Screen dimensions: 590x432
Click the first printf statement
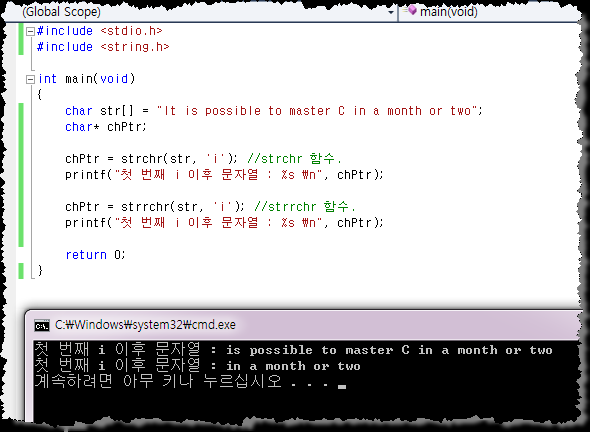click(224, 175)
